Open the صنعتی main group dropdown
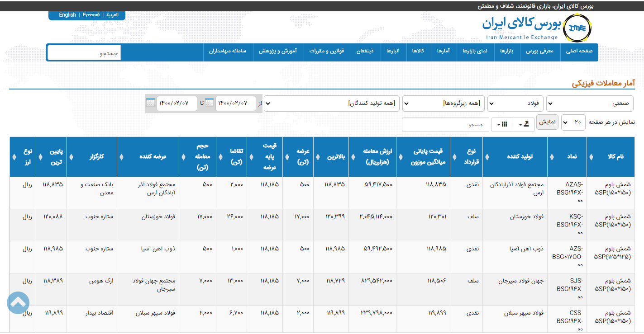 [590, 103]
